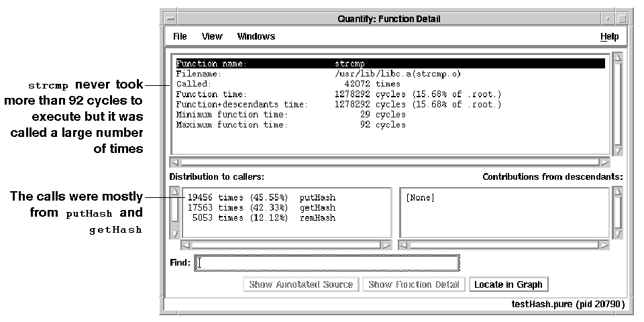Click the Quantify: Function Detail title bar
This screenshot has width=644, height=322.
point(389,19)
